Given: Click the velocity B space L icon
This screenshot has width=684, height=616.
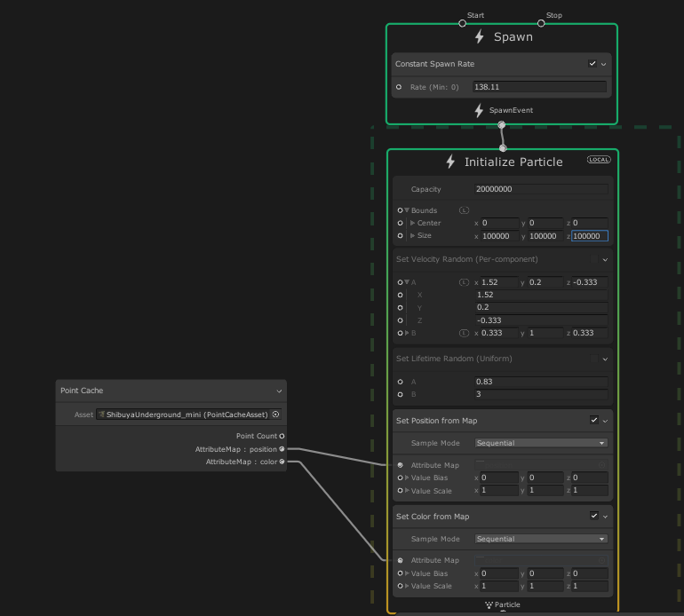Looking at the screenshot, I should (464, 333).
